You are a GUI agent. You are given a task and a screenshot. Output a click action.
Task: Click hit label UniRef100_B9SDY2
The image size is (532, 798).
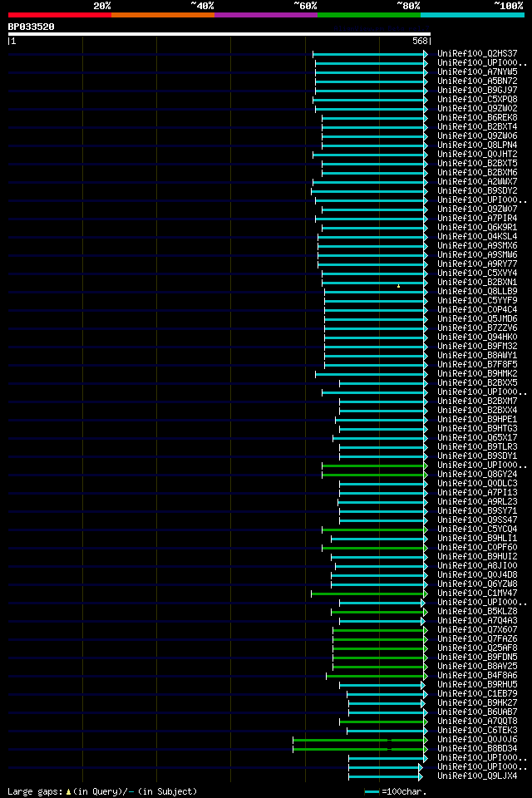click(477, 191)
